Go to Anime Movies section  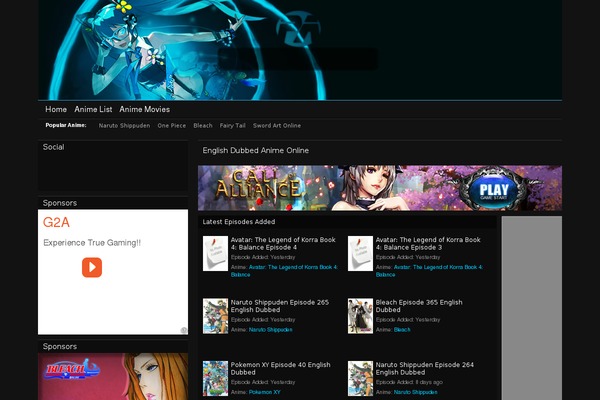(x=145, y=109)
